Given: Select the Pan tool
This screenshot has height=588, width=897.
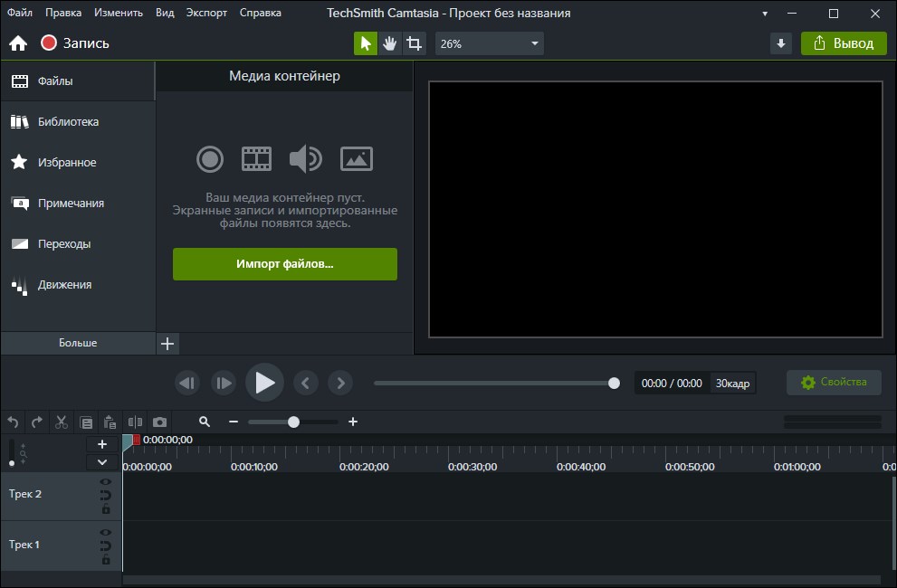Looking at the screenshot, I should (389, 43).
